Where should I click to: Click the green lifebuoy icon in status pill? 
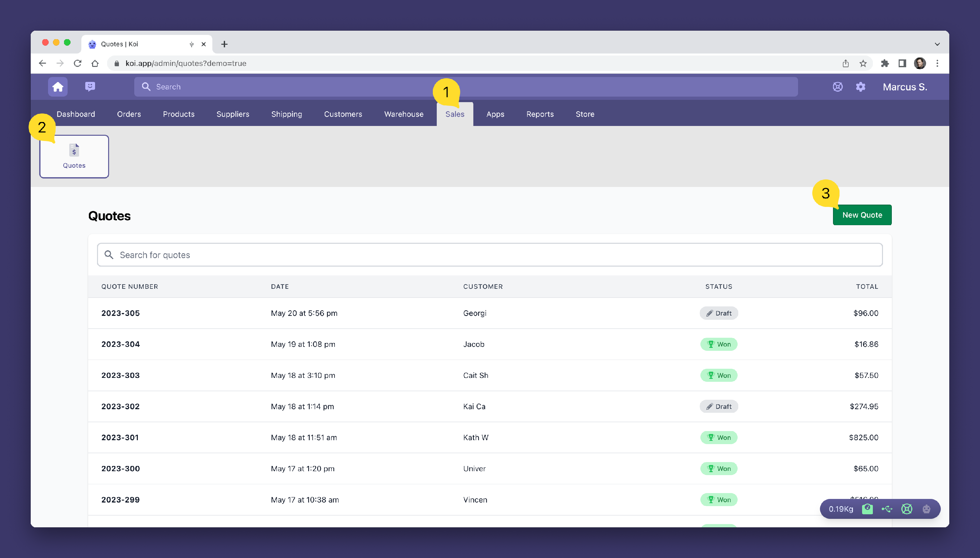(x=907, y=509)
